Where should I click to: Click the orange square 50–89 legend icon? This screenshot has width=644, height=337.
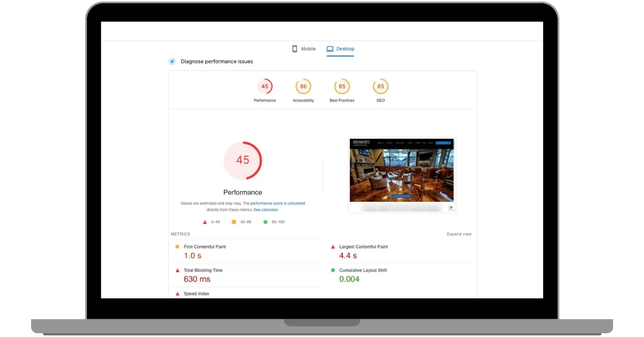pyautogui.click(x=234, y=222)
